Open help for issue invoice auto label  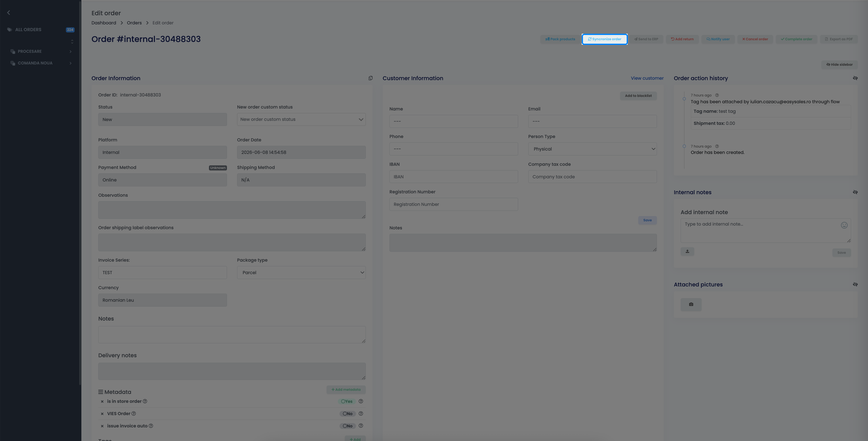(151, 426)
